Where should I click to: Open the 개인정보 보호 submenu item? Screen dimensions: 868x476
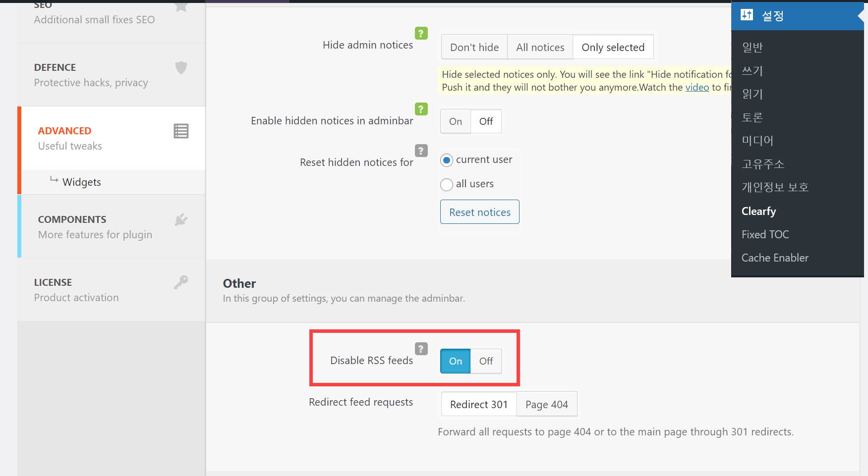coord(775,187)
